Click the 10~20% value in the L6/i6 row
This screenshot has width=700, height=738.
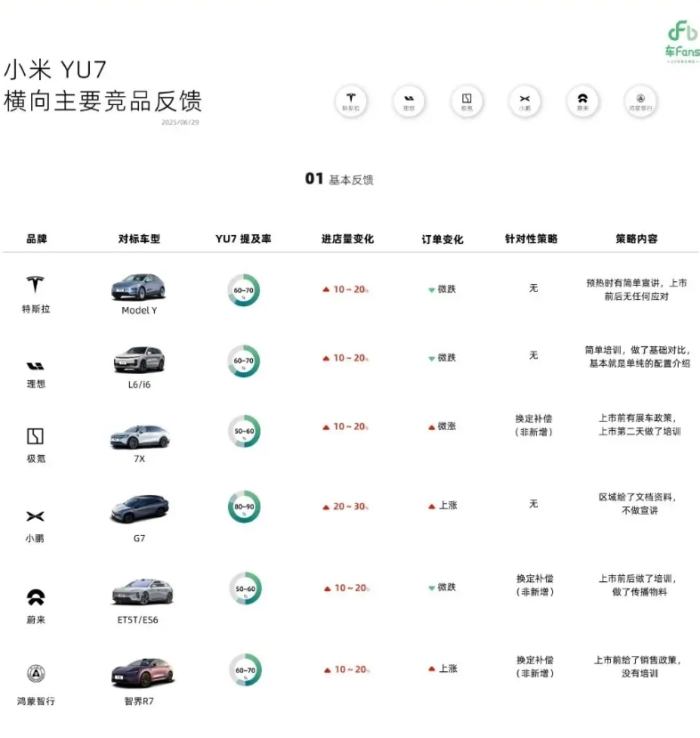pos(351,358)
